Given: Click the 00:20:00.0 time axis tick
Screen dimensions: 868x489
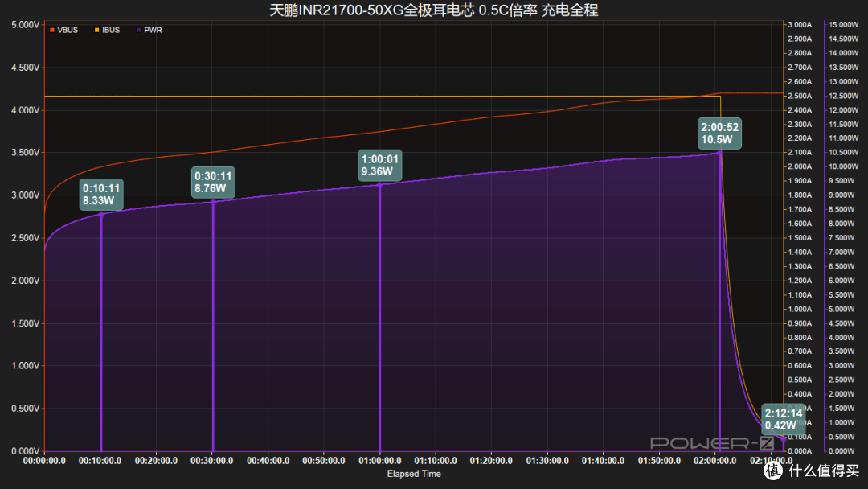Looking at the screenshot, I should point(156,461).
